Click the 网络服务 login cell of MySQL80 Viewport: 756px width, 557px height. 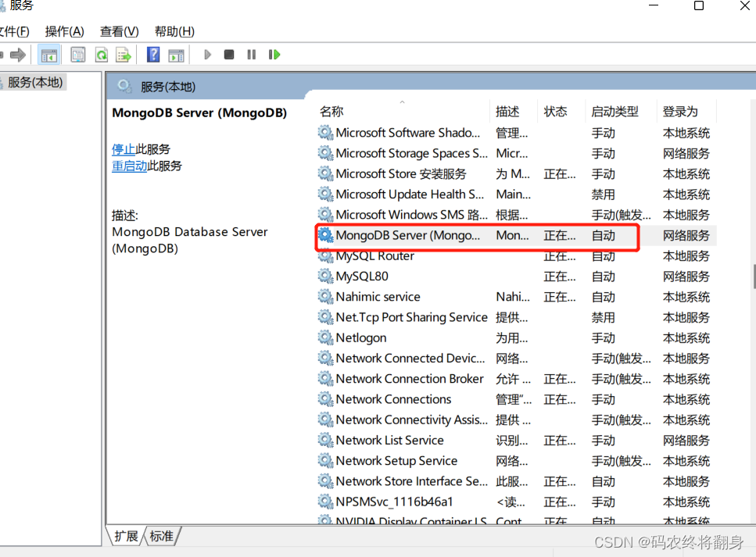[686, 277]
